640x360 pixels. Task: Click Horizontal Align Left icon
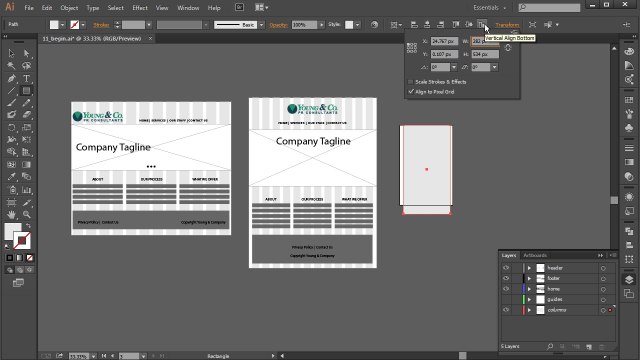click(414, 24)
